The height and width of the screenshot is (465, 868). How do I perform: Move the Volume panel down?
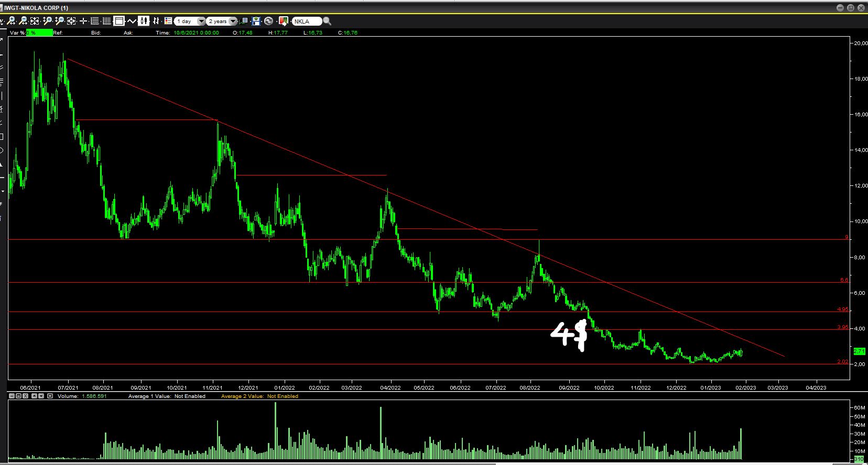click(41, 396)
